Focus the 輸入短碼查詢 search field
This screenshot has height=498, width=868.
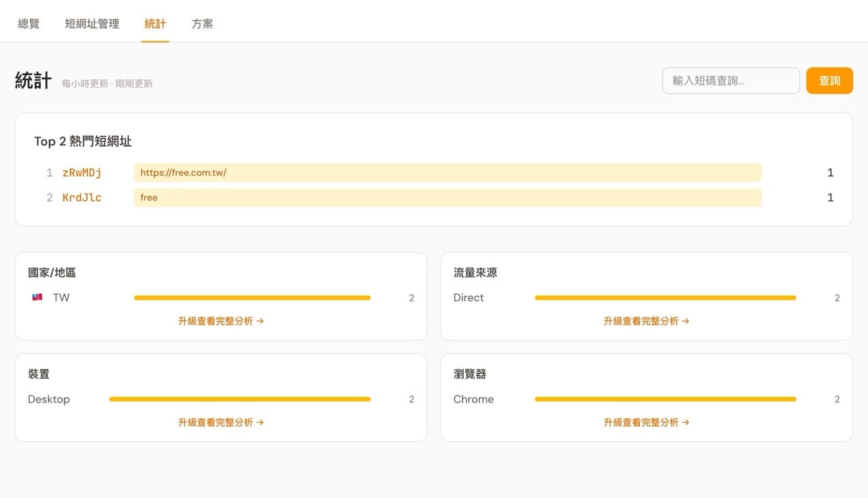(x=731, y=81)
